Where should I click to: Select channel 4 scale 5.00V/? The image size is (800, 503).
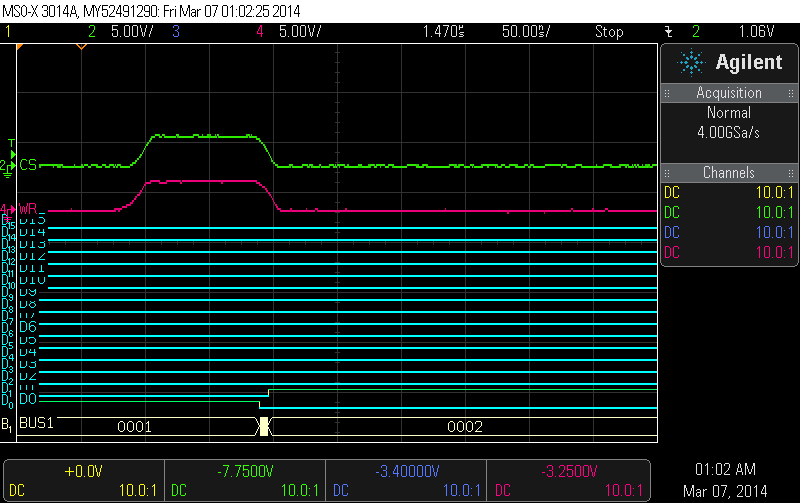300,32
